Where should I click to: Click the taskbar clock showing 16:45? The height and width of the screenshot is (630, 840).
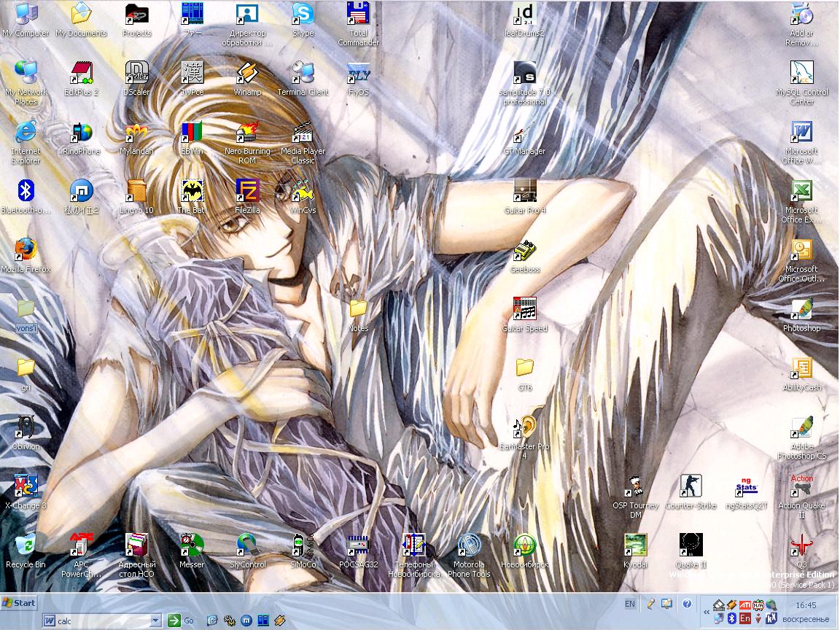[x=806, y=605]
